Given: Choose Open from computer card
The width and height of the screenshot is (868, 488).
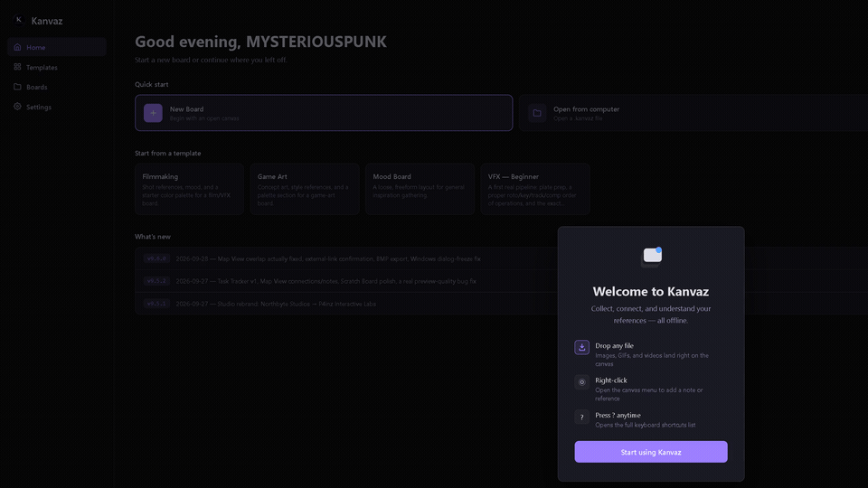Looking at the screenshot, I should tap(693, 113).
